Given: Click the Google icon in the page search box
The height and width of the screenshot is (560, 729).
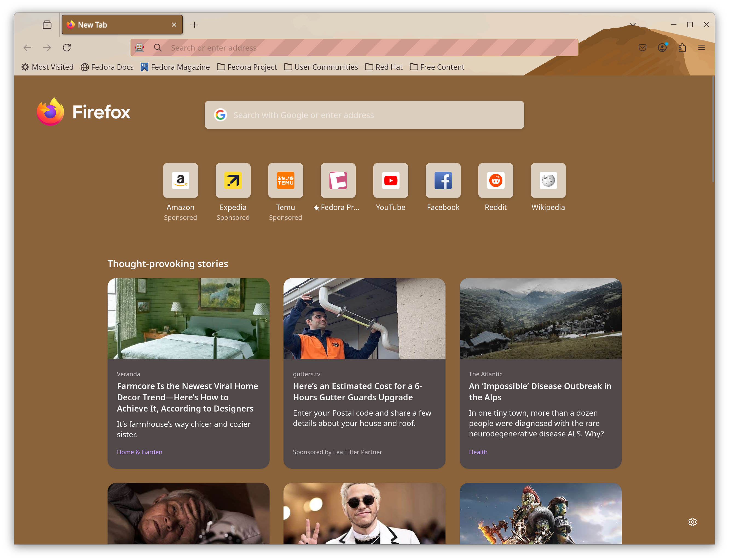Looking at the screenshot, I should tap(220, 115).
